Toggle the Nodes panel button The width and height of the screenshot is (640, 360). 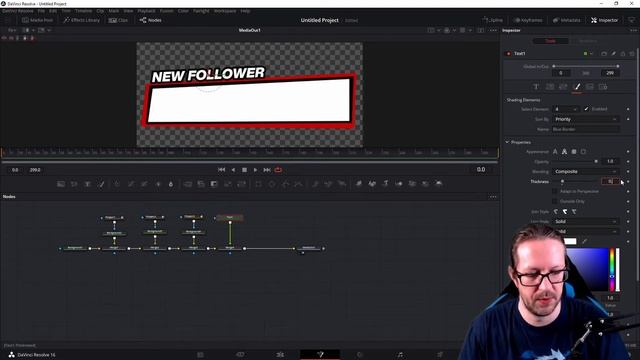(150, 20)
